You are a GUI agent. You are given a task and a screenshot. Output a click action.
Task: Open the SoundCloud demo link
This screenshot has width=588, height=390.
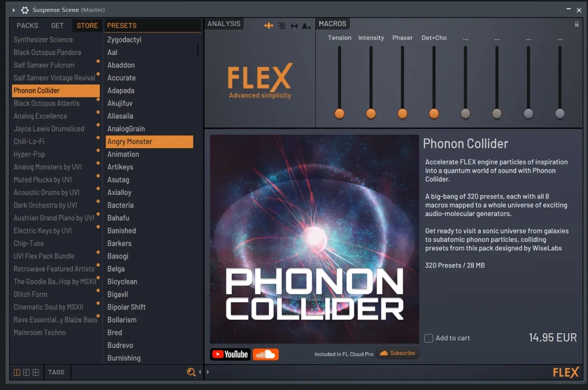266,354
